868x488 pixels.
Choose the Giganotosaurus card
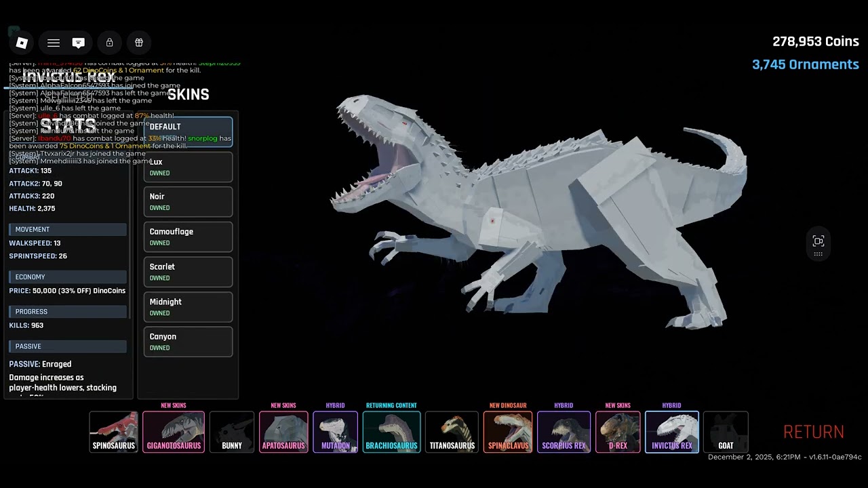pyautogui.click(x=174, y=432)
